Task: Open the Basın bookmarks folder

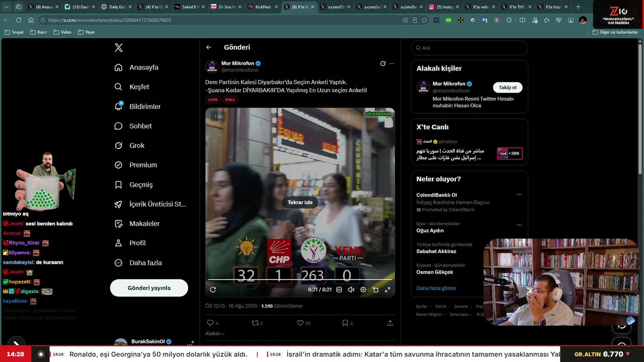Action: click(x=39, y=32)
